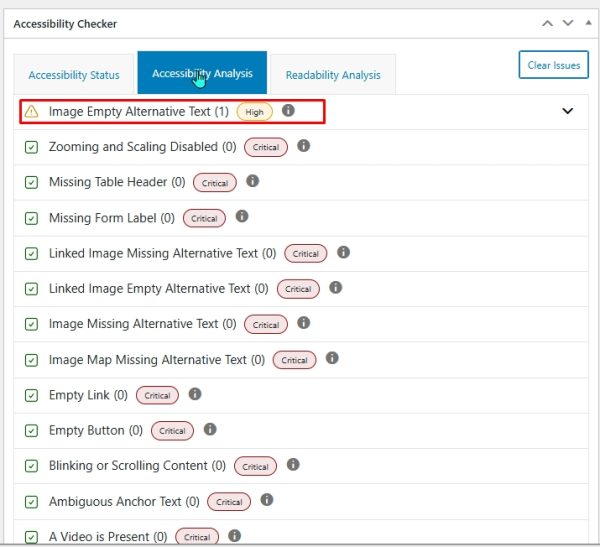View info for Image Map Missing Alternative Text

tap(332, 358)
